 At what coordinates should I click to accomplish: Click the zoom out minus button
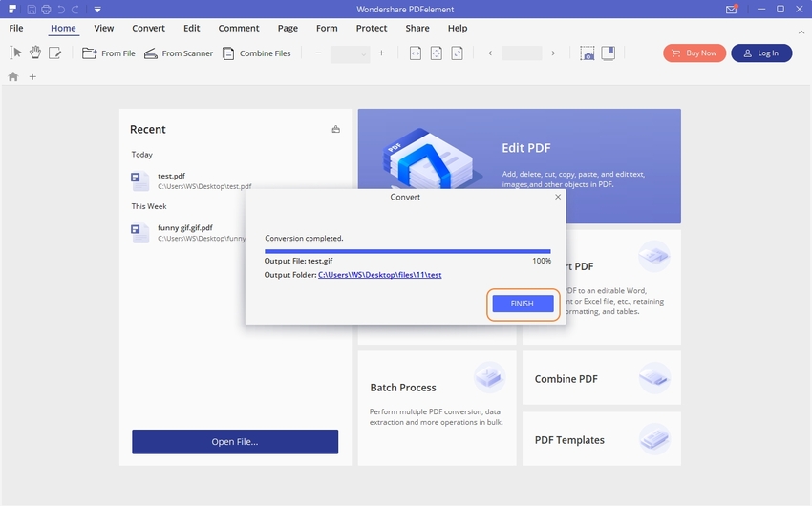(x=318, y=53)
